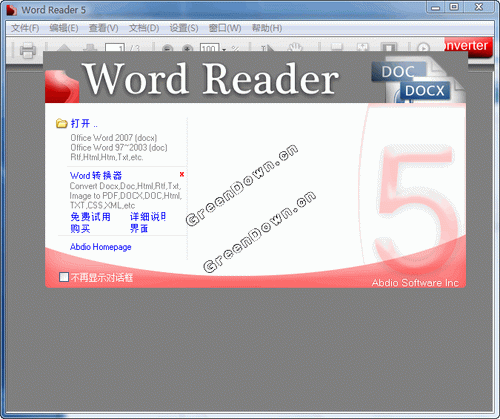Open the 设置(S) menu
Viewport: 500px width, 419px height.
[184, 28]
